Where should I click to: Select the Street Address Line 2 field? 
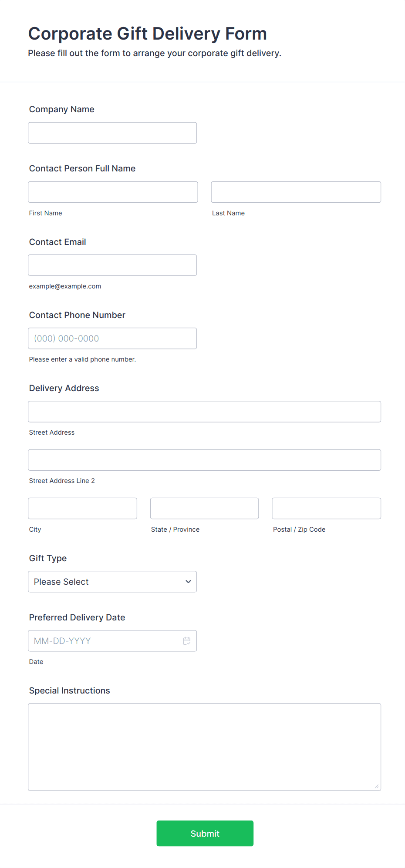tap(204, 460)
